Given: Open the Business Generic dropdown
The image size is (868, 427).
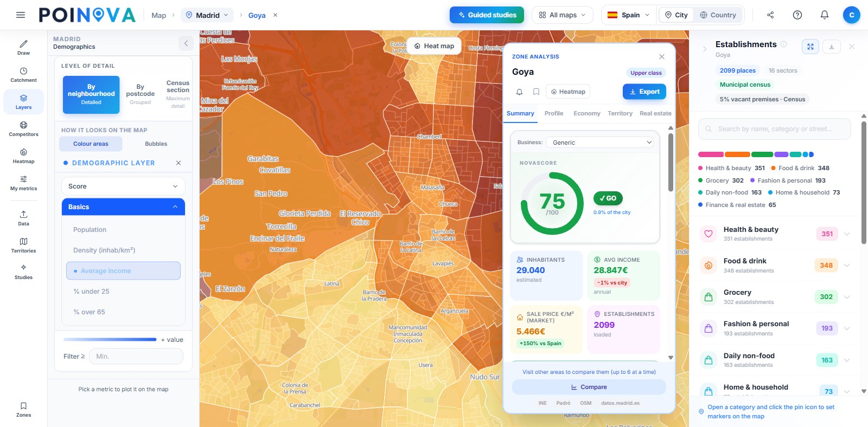Looking at the screenshot, I should click(599, 143).
